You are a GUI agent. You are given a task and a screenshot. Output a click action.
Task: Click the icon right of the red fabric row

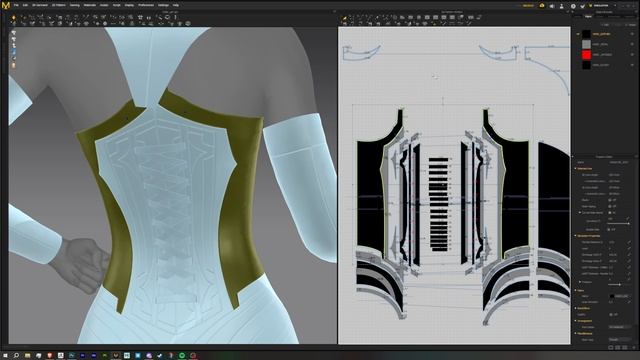pos(632,54)
